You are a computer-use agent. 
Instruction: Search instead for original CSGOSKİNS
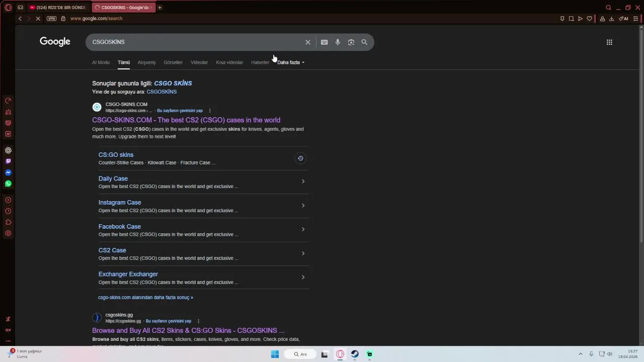pyautogui.click(x=162, y=92)
